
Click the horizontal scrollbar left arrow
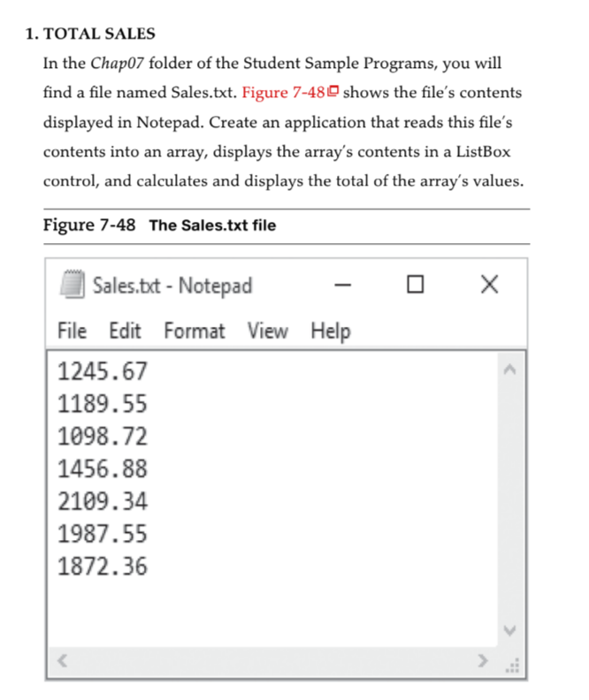click(x=63, y=661)
